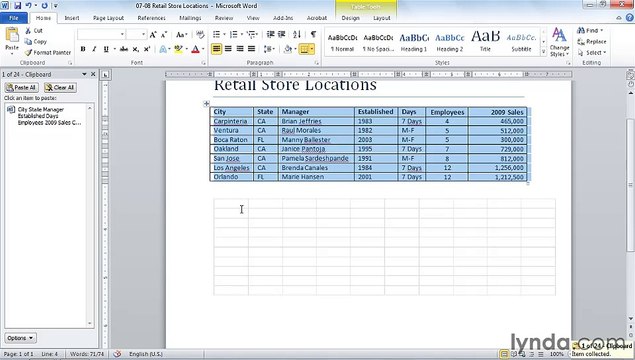Viewport: 635px width, 360px height.
Task: Switch to Insert tab
Action: pos(72,18)
